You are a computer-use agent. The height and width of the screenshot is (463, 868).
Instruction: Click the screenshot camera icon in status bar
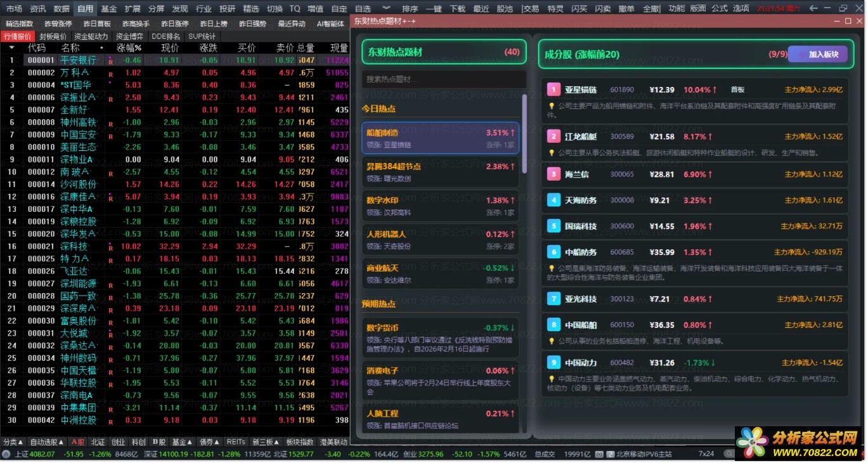pyautogui.click(x=598, y=454)
